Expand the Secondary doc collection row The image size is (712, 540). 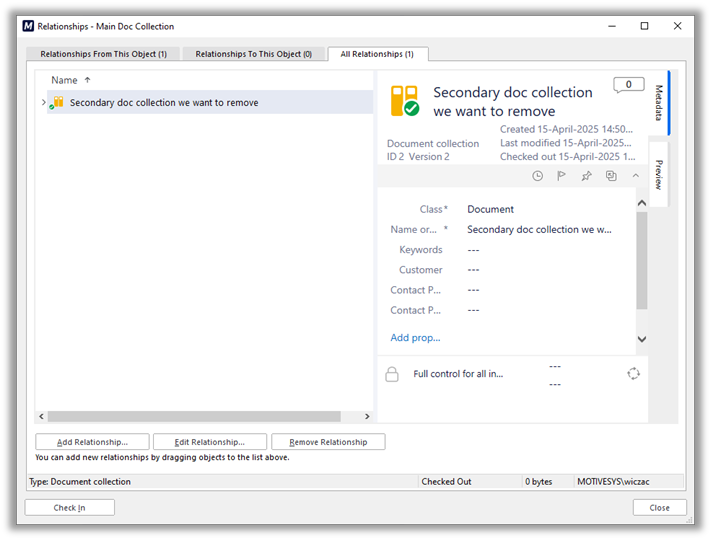[x=43, y=103]
